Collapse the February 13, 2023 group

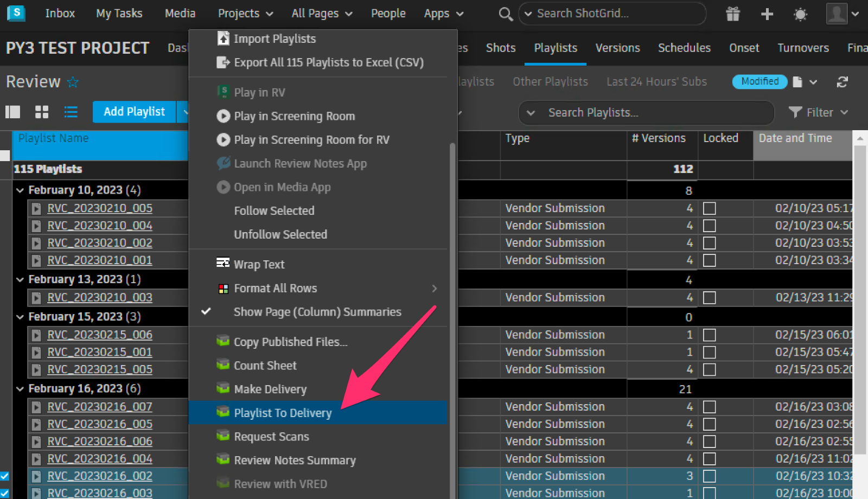[20, 279]
